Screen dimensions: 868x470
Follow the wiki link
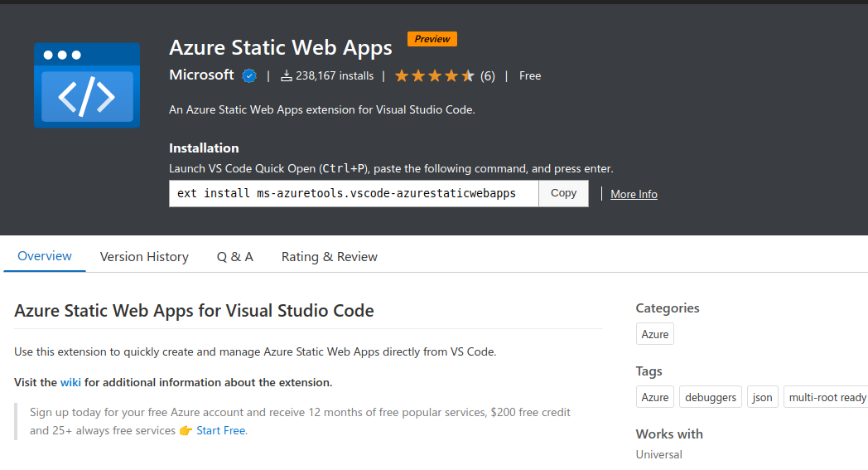coord(70,382)
